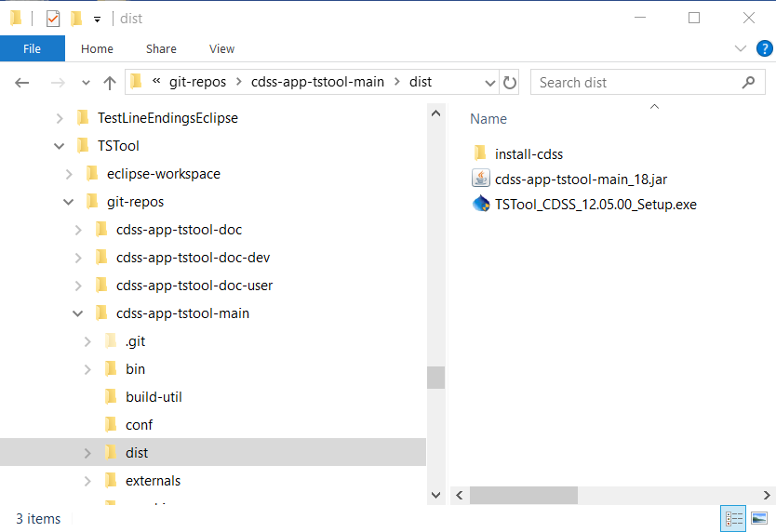Select the TSTool_CDSS_12.05.00_Setup.exe installer
The width and height of the screenshot is (776, 532).
[595, 204]
